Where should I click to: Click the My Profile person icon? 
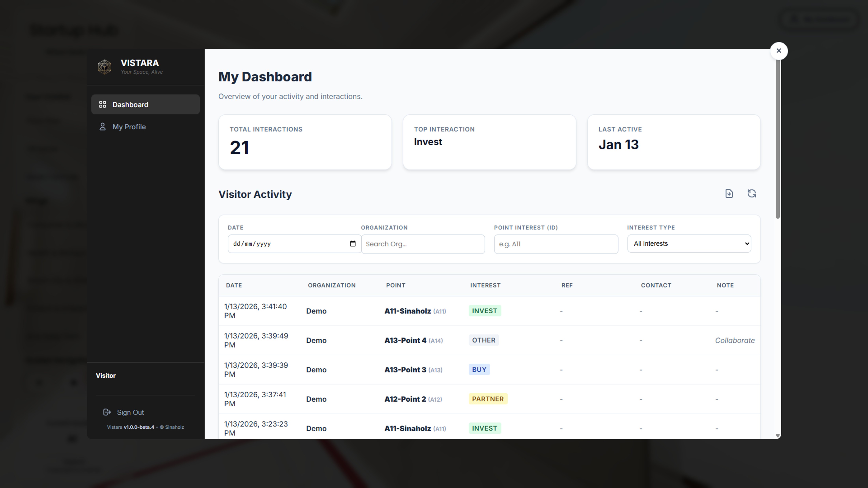pos(102,127)
